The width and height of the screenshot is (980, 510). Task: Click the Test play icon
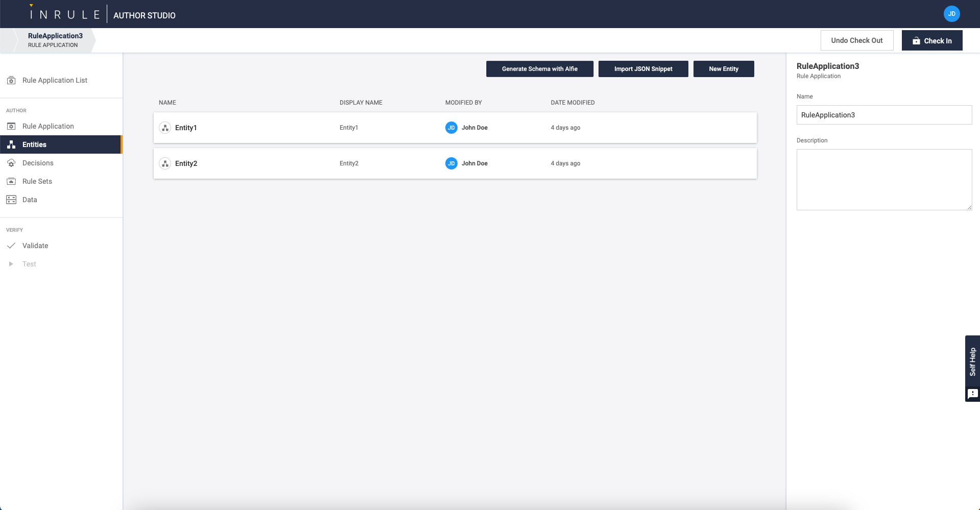coord(11,264)
